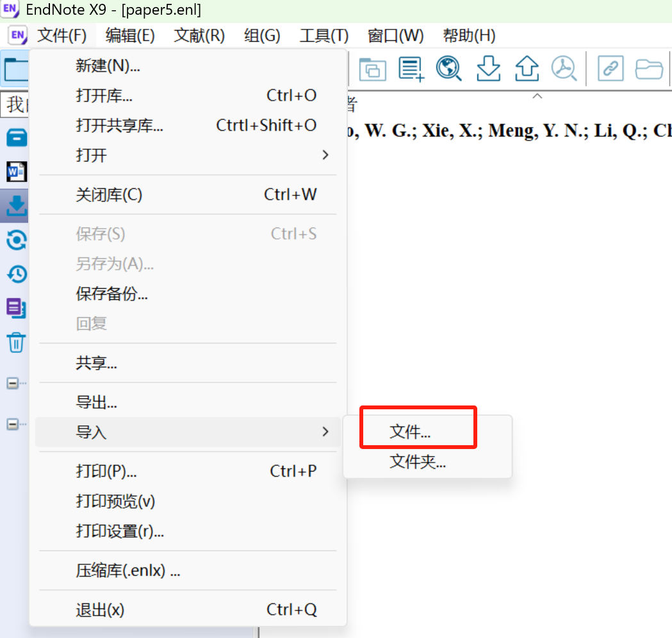The height and width of the screenshot is (638, 672).
Task: Choose 文件夹... in the import submenu
Action: (x=428, y=462)
